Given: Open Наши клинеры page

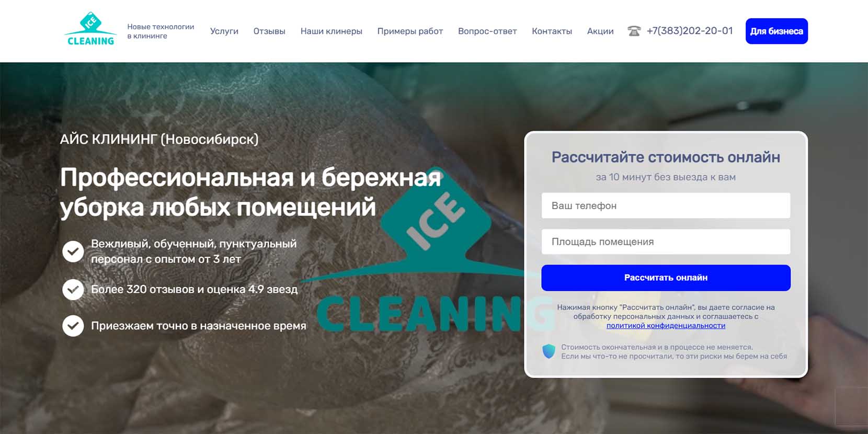Looking at the screenshot, I should click(x=332, y=31).
